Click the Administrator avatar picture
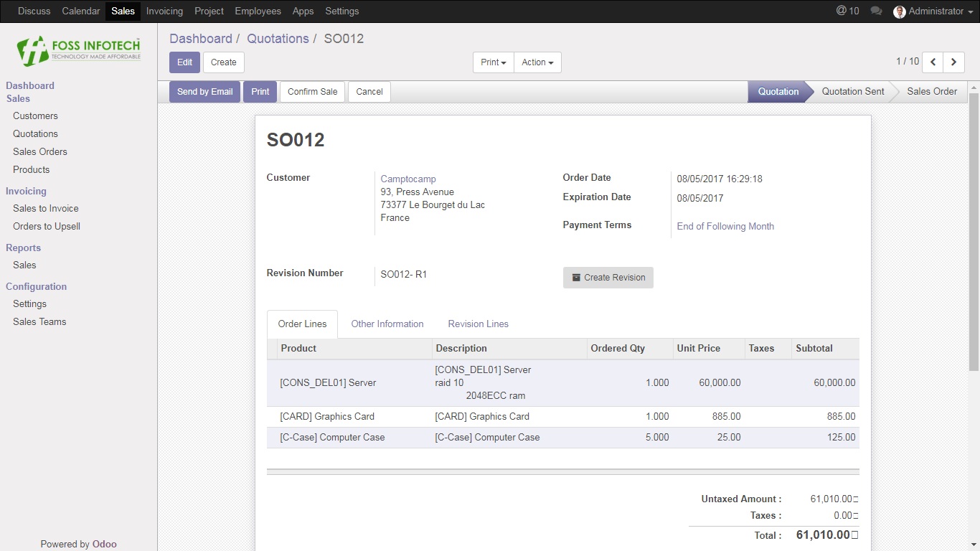Viewport: 980px width, 551px height. (x=900, y=11)
